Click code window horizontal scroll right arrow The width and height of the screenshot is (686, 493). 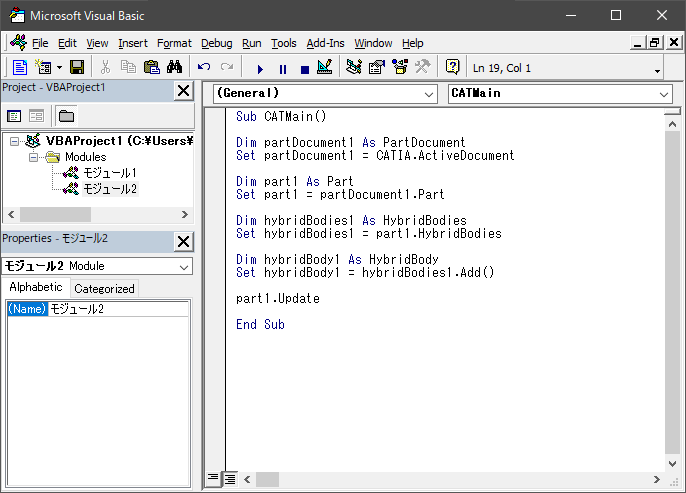[x=656, y=479]
